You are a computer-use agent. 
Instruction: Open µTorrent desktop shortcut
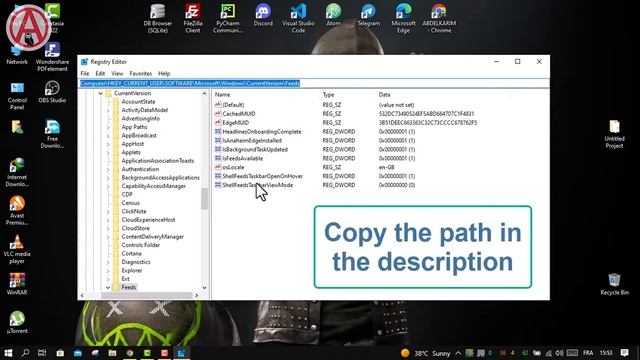[x=17, y=322]
